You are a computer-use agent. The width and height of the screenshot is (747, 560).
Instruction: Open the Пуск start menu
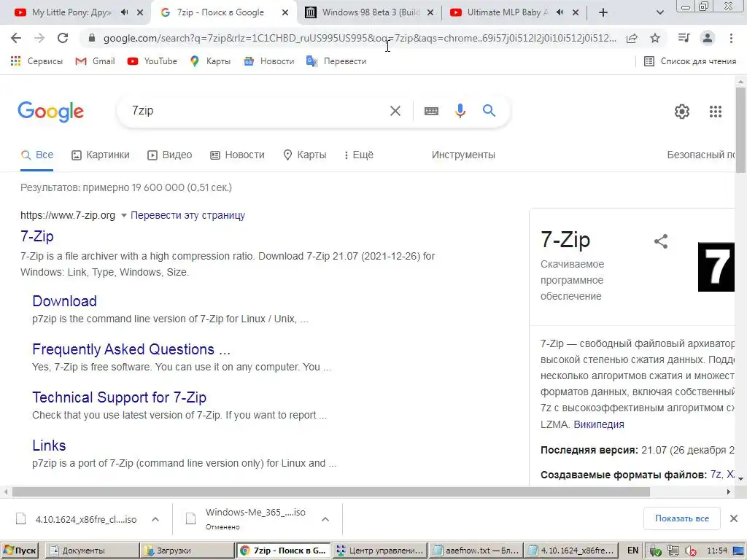click(20, 551)
